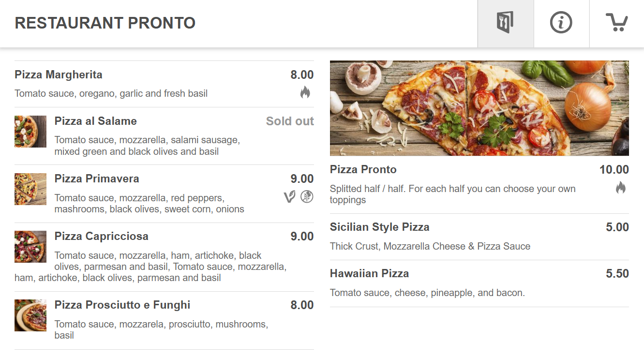Click the Pizza Prosciutto e Funghi thumbnail

tap(30, 315)
